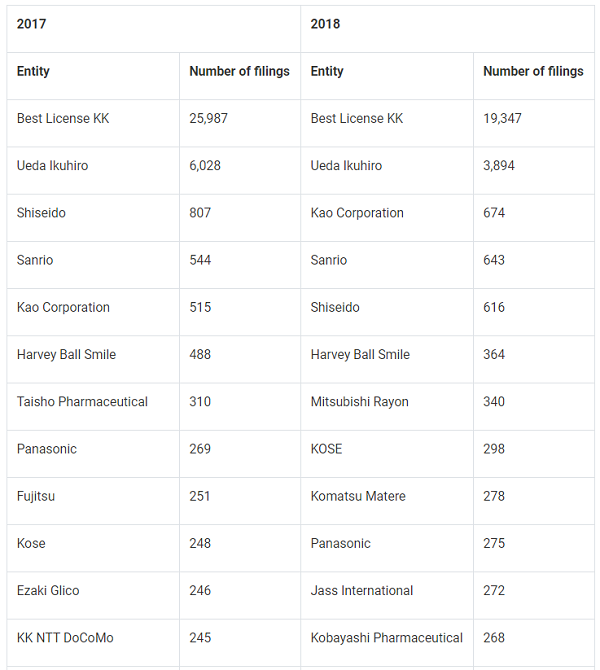Click the Jass International cell

362,590
